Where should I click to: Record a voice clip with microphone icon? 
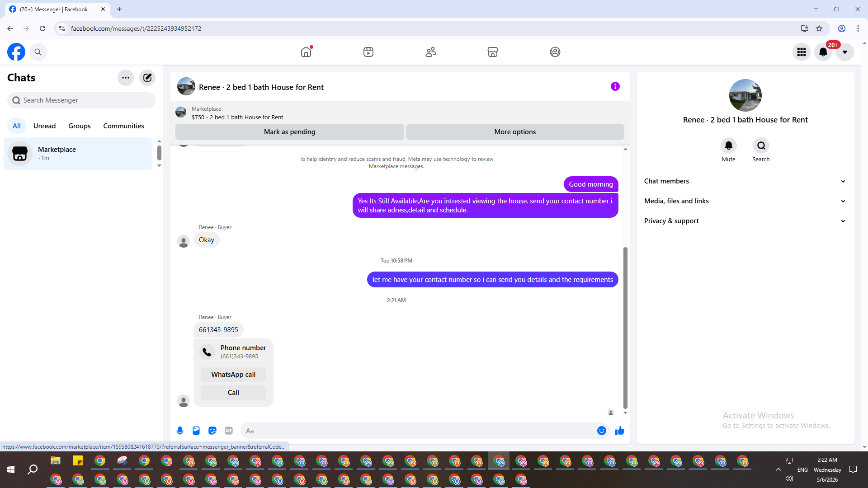tap(180, 431)
